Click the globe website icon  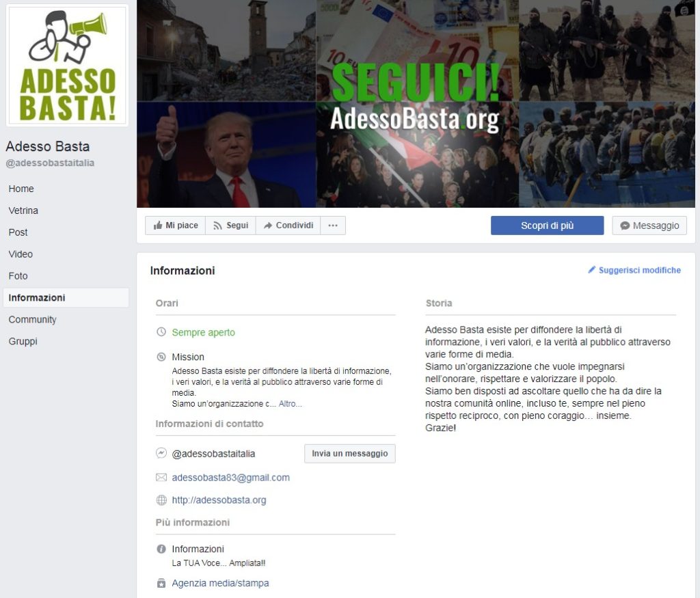[161, 500]
